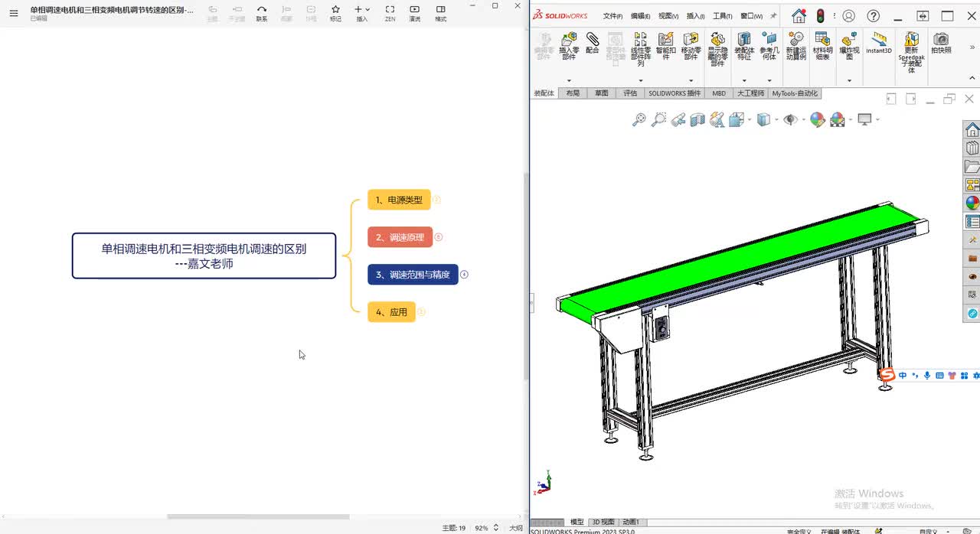
Task: Switch to the 3D 视图 bottom tab
Action: 603,522
